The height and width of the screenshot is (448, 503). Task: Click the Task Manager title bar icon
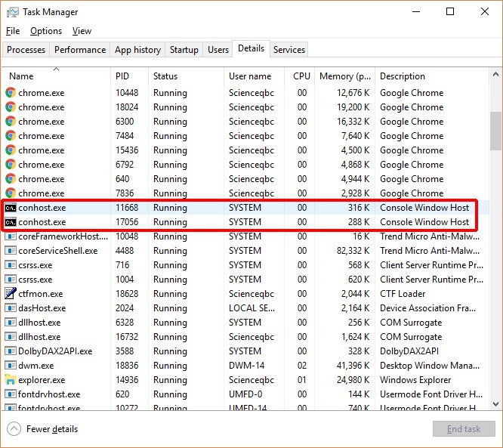click(x=12, y=12)
